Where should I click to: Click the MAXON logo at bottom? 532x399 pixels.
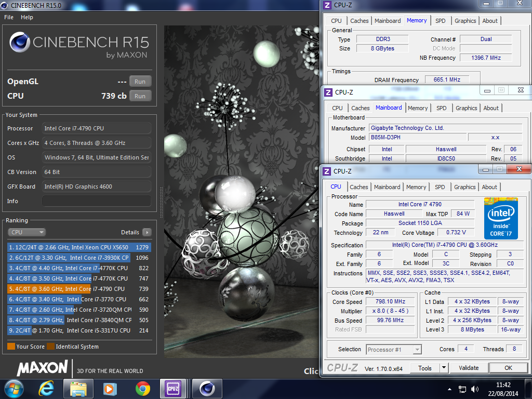pyautogui.click(x=43, y=368)
